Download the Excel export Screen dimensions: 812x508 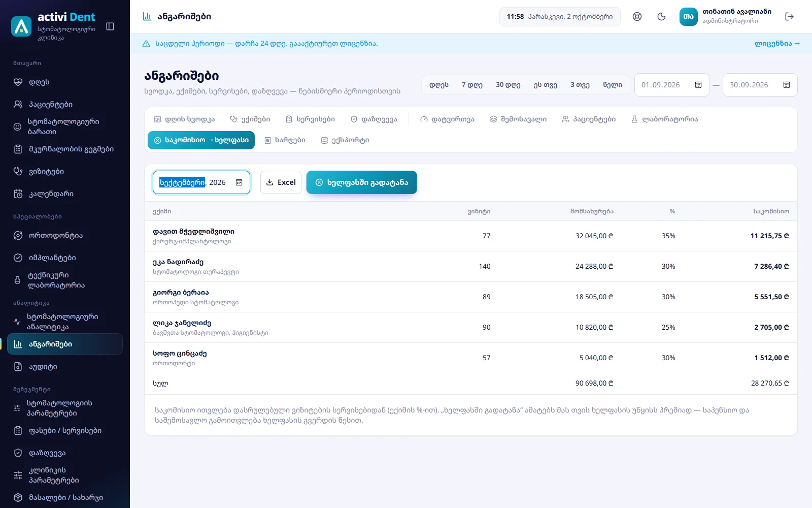pyautogui.click(x=281, y=182)
